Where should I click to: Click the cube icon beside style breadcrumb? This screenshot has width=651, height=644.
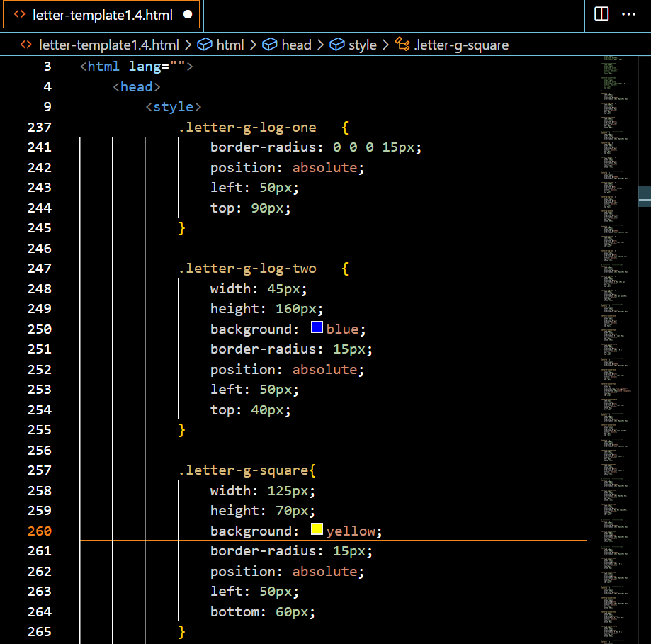coord(337,45)
